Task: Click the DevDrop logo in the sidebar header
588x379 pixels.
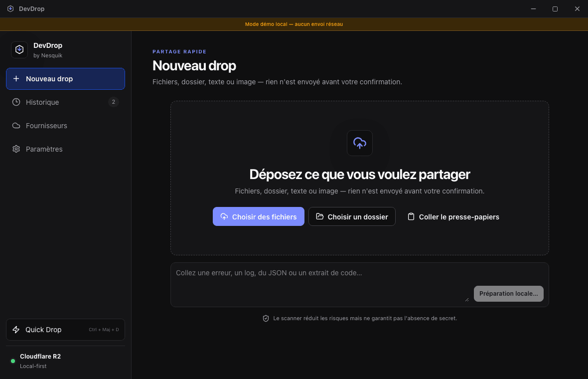Action: pyautogui.click(x=19, y=50)
